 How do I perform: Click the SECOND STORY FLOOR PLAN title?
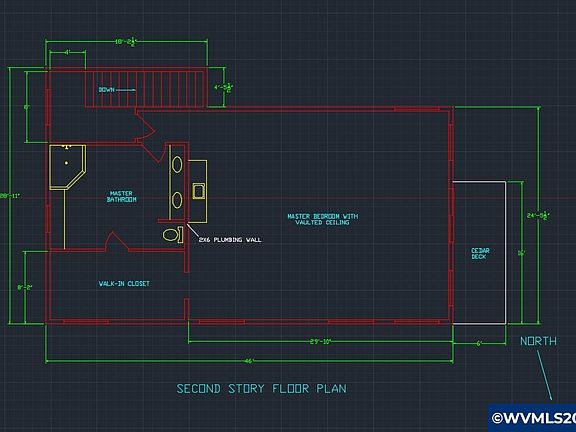(262, 389)
